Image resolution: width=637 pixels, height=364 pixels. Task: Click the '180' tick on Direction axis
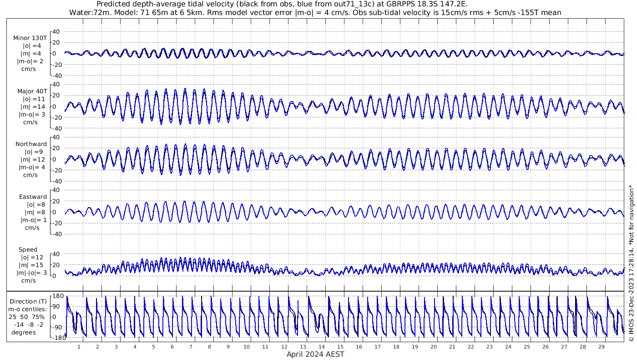tap(57, 296)
